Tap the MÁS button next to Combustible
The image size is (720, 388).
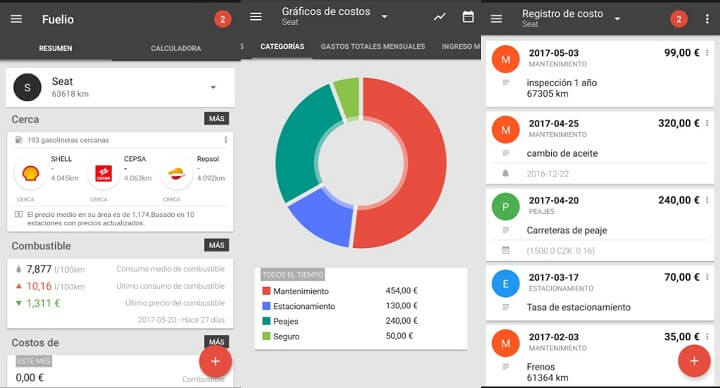(216, 245)
